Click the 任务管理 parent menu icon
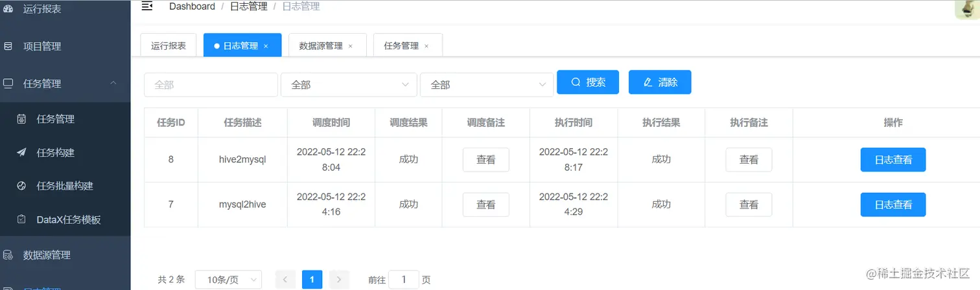Screen dimensions: 980x290 tap(8, 84)
